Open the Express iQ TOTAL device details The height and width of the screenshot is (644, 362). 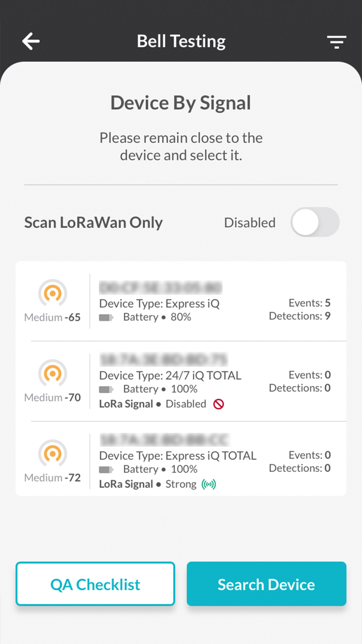pos(181,461)
